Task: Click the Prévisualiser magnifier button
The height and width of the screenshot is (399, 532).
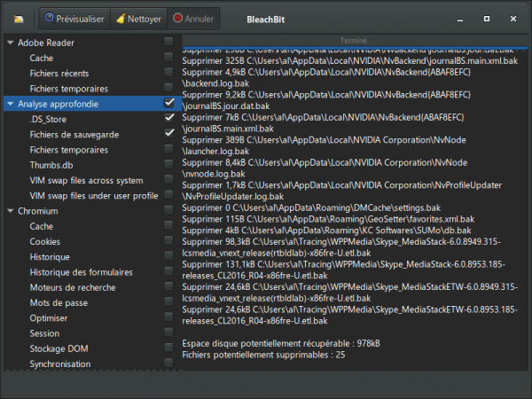Action: pos(74,19)
